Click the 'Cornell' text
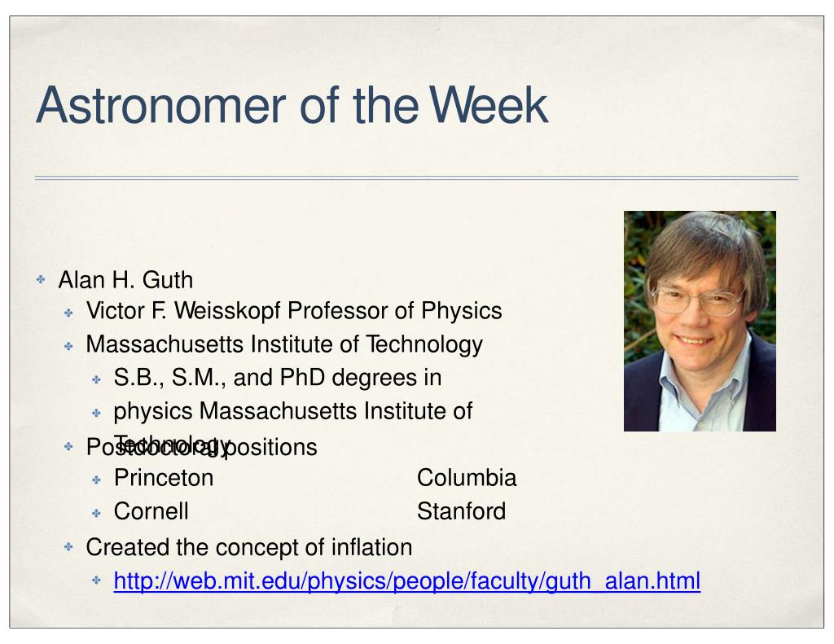The image size is (834, 644). coord(151,511)
